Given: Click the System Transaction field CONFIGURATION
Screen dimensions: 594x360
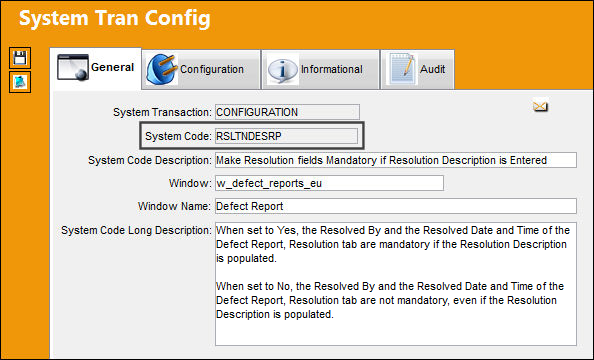Looking at the screenshot, I should tap(287, 112).
